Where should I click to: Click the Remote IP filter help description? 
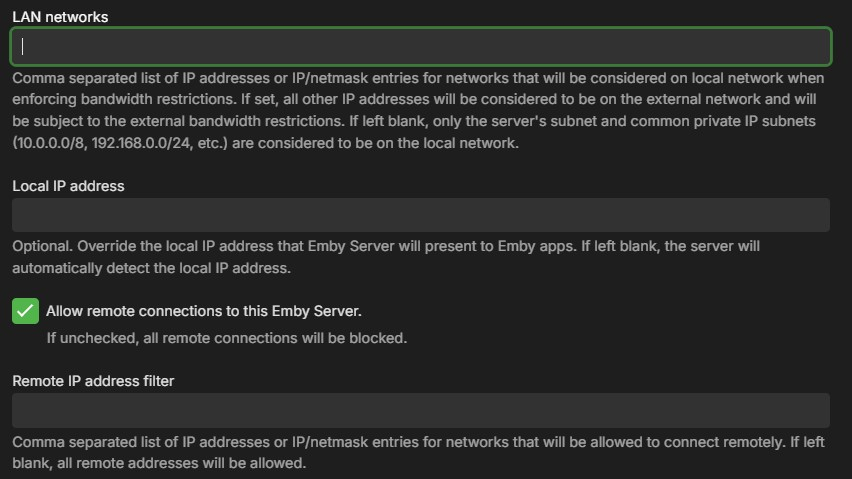click(418, 441)
